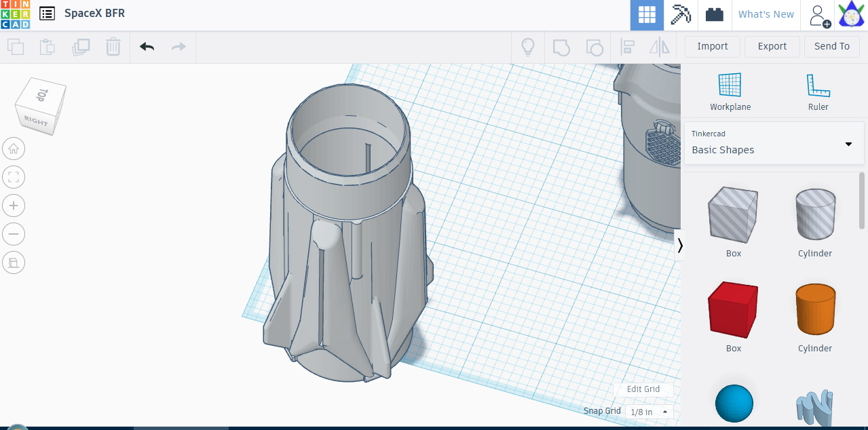The image size is (868, 430).
Task: Click the home view icon in the sidebar
Action: (x=14, y=149)
